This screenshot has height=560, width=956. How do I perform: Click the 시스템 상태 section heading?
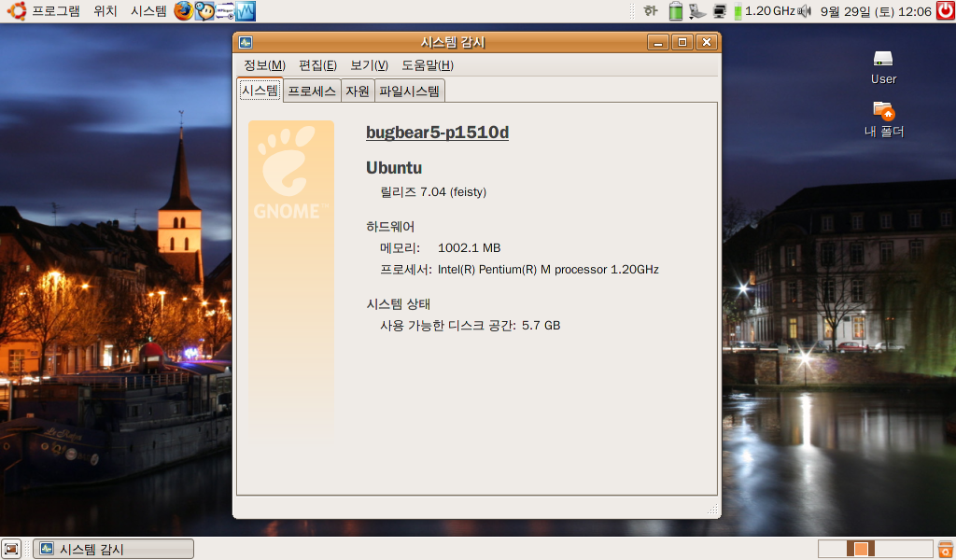pyautogui.click(x=398, y=304)
